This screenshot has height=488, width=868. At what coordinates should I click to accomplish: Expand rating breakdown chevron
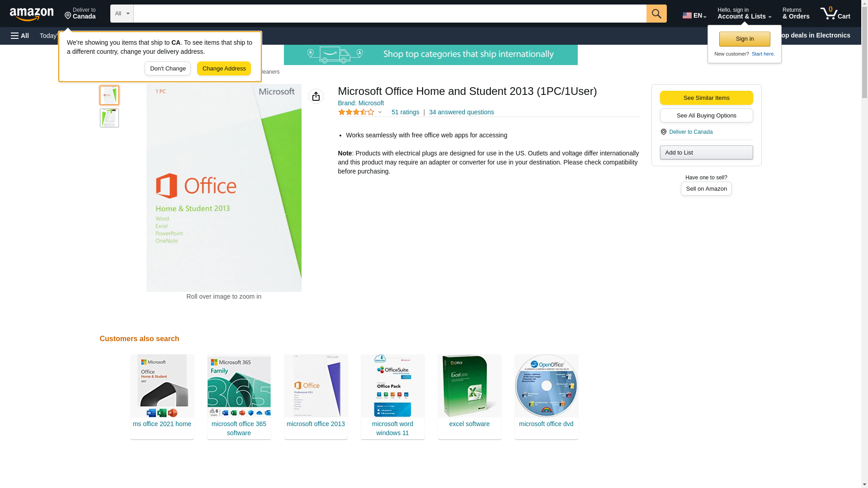coord(380,112)
